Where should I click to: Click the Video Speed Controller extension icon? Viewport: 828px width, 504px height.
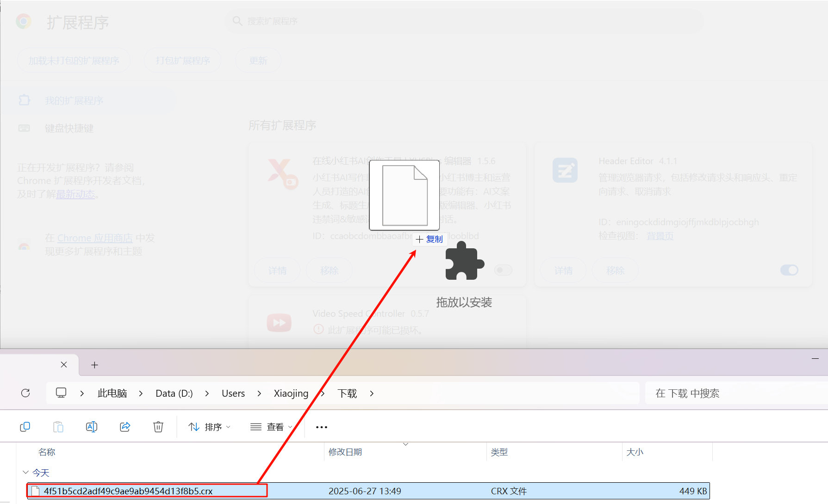click(279, 322)
